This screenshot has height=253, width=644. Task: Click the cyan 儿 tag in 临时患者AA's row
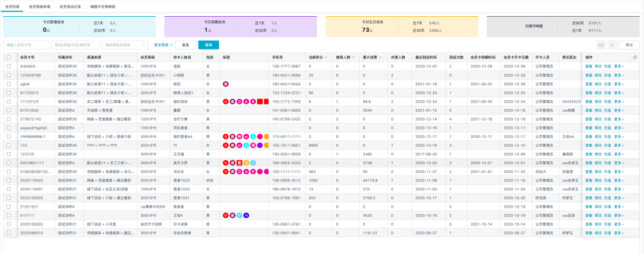[x=253, y=137]
